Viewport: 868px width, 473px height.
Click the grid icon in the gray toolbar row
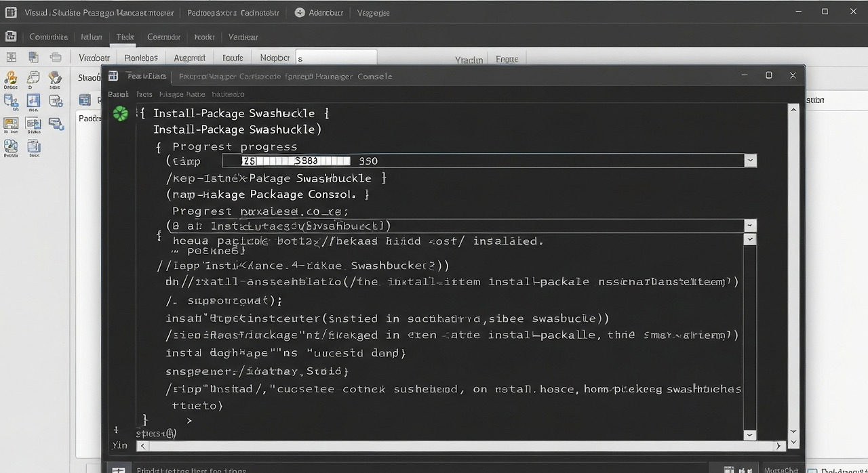(x=12, y=58)
